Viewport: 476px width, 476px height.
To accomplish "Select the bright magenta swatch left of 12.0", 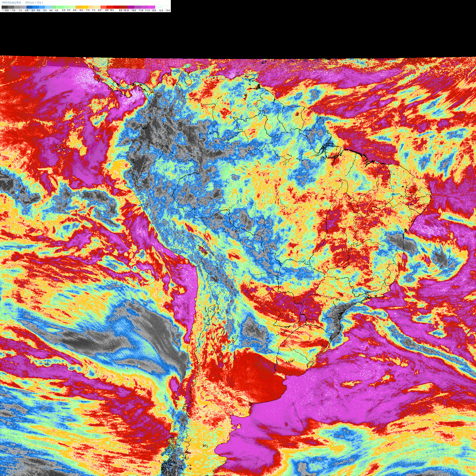I will (152, 7).
